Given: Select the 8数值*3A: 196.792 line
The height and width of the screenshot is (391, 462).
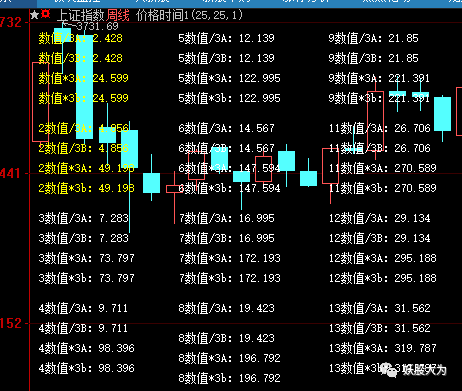Looking at the screenshot, I should tap(230, 358).
